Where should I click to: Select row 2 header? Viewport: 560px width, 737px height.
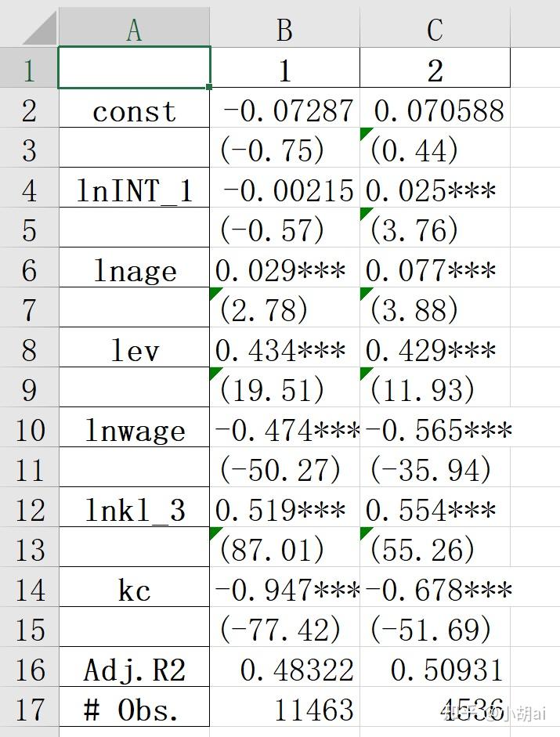point(29,107)
